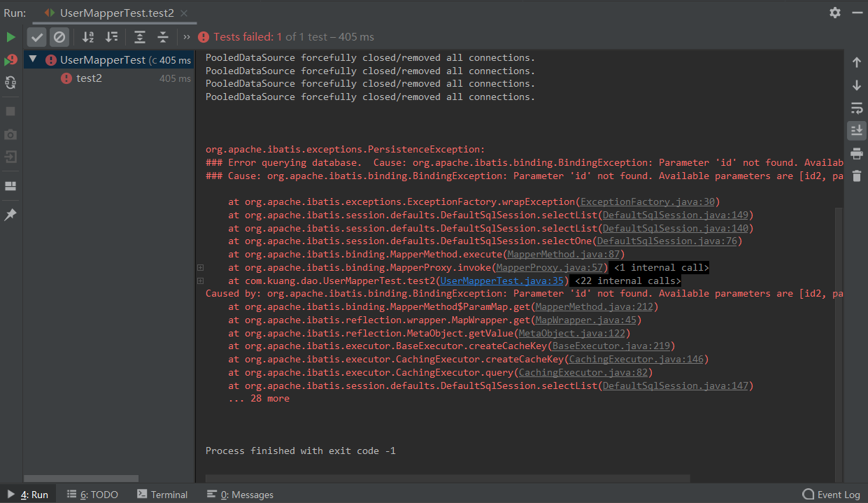Screen dimensions: 868x503
Task: Dump threads with the camera icon
Action: [x=10, y=134]
